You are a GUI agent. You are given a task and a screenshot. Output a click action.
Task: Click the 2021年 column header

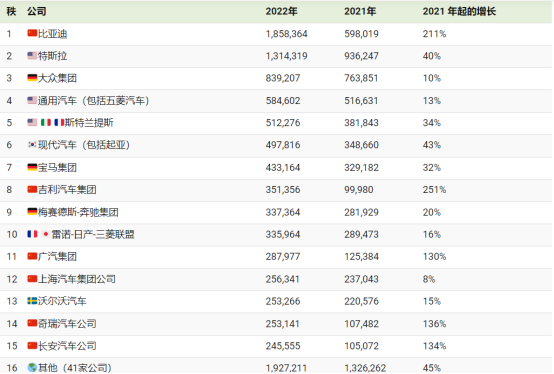[x=360, y=11]
